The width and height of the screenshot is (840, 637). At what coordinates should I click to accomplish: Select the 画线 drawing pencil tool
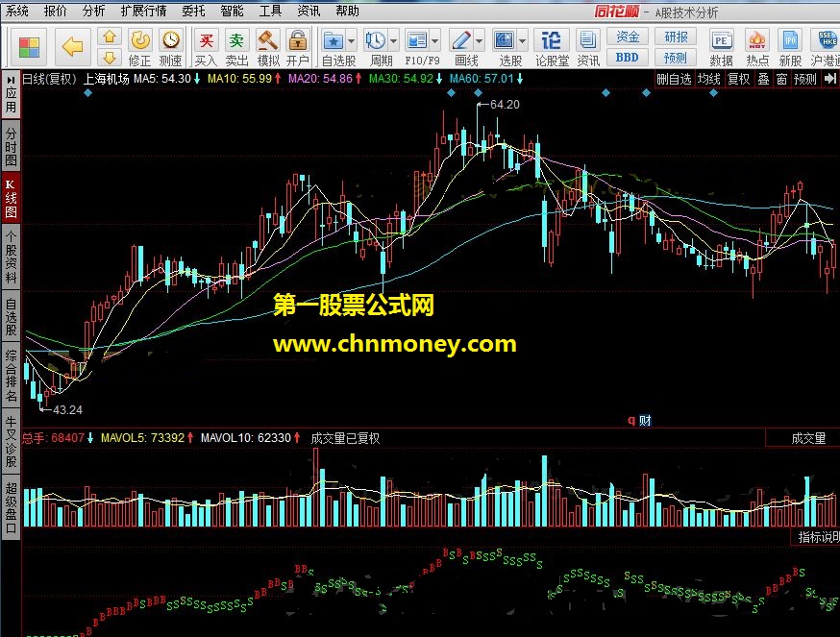click(x=460, y=40)
